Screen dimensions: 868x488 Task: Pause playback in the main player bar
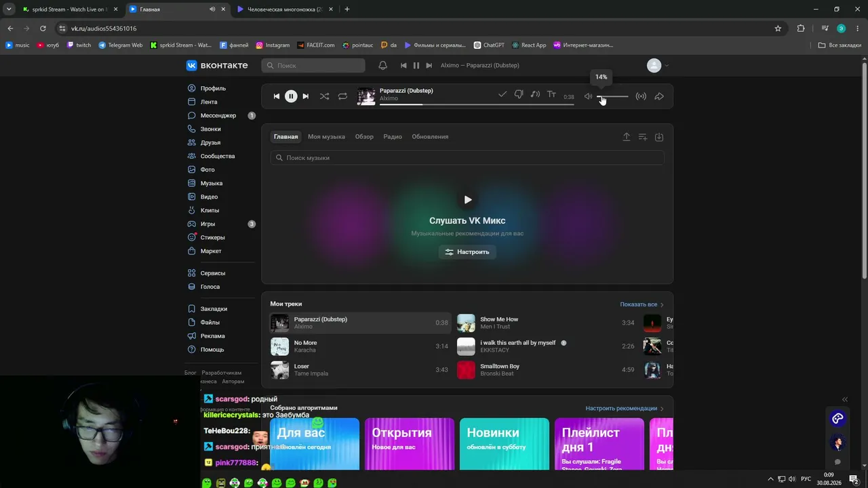[x=291, y=96]
